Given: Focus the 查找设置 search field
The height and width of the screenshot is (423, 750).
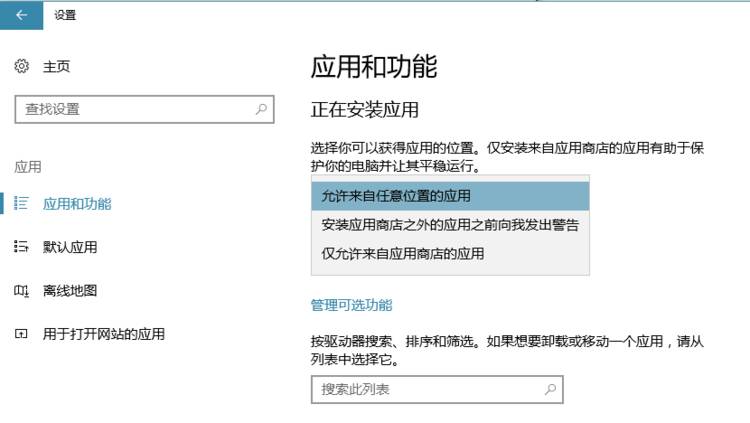Looking at the screenshot, I should (x=144, y=109).
